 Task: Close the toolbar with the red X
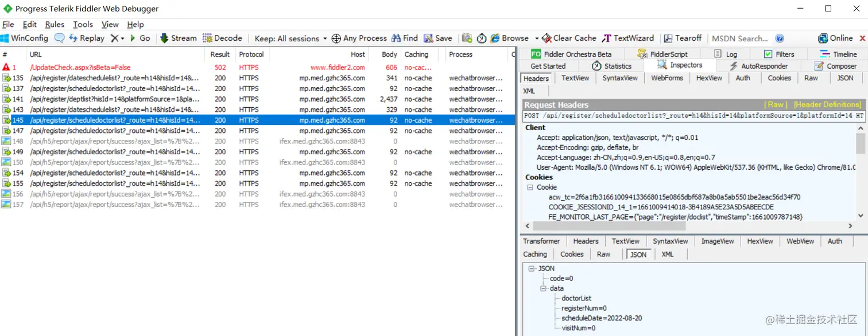[x=862, y=38]
